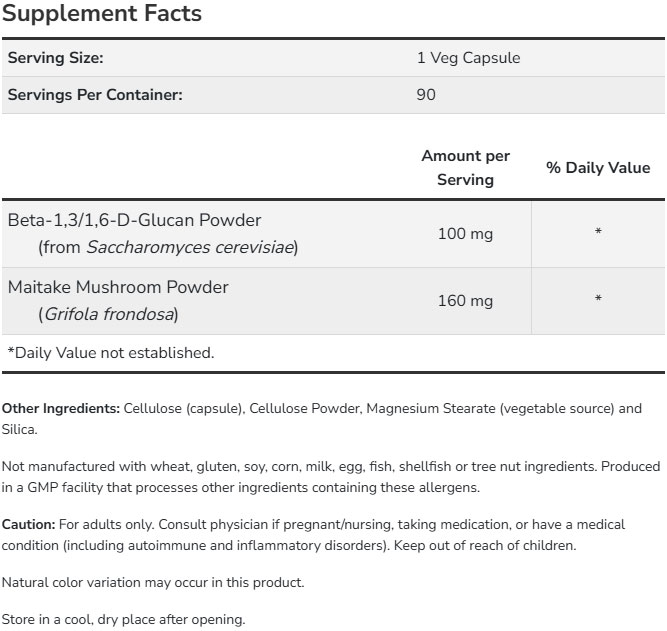Image resolution: width=667 pixels, height=631 pixels.
Task: Click the Daily Value not established footnote
Action: coord(110,352)
